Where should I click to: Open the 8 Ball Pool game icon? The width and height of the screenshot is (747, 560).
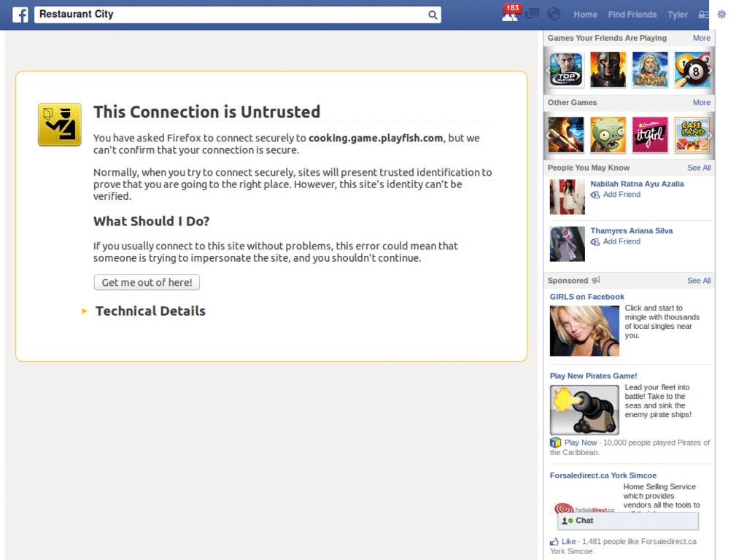pyautogui.click(x=692, y=69)
